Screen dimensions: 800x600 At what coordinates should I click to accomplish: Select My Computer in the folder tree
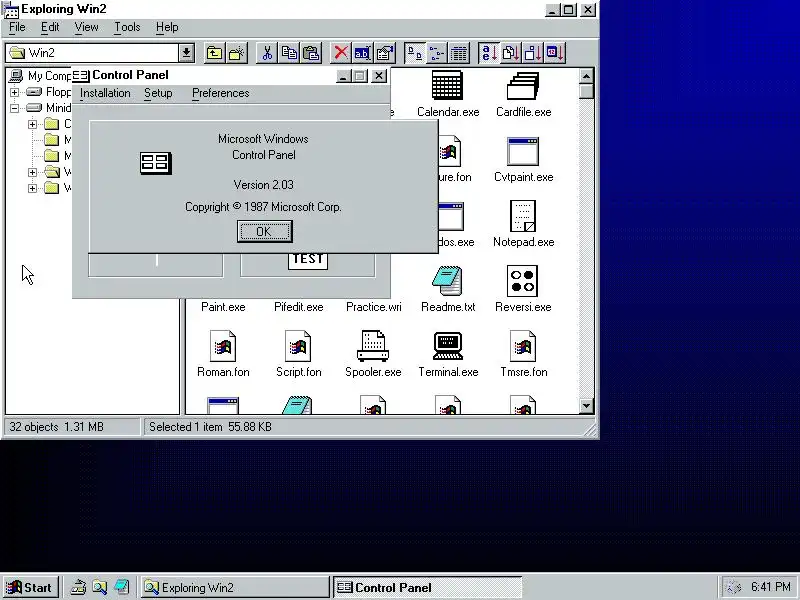pos(41,76)
